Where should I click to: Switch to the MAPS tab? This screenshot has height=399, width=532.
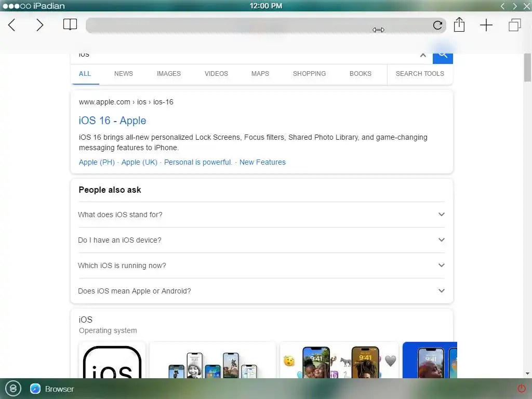(260, 74)
